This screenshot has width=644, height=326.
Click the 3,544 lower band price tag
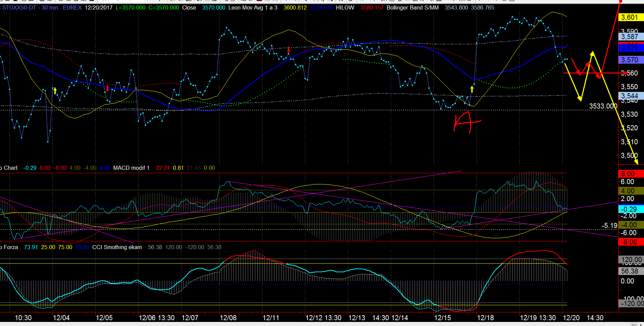[x=631, y=96]
